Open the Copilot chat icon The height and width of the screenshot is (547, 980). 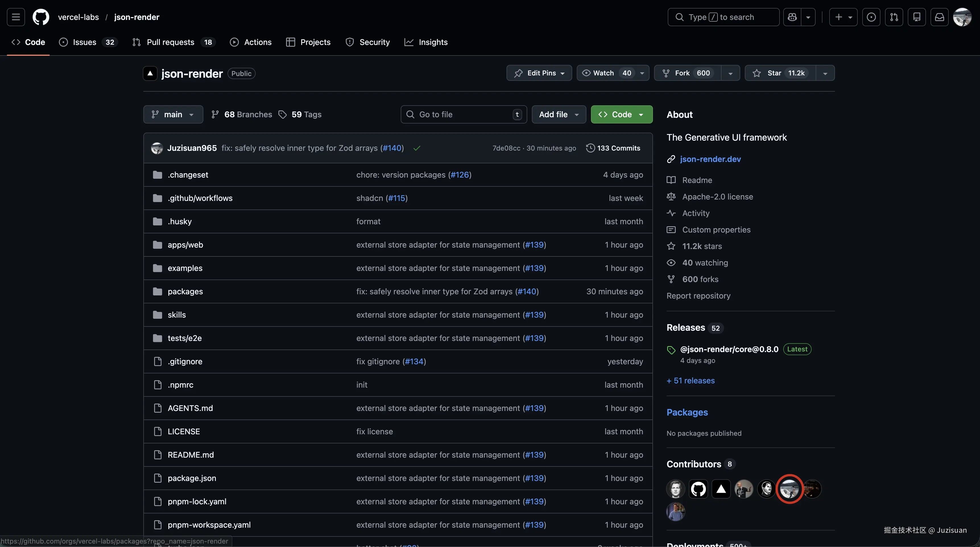pos(792,17)
